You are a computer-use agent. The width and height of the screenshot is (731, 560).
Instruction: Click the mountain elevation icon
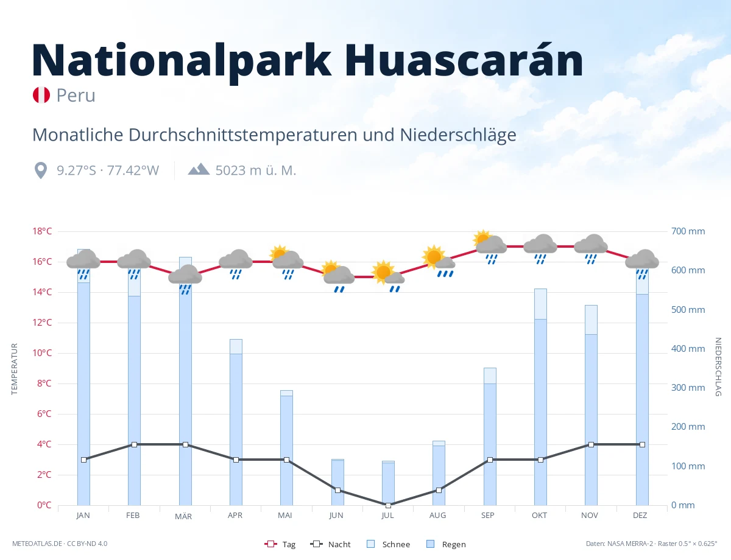[199, 169]
